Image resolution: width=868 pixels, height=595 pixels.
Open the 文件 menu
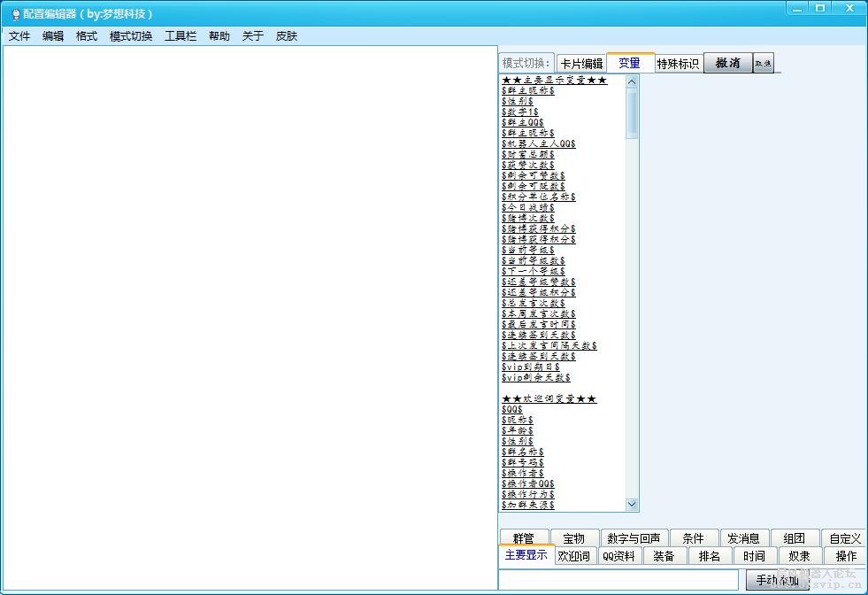tap(19, 36)
